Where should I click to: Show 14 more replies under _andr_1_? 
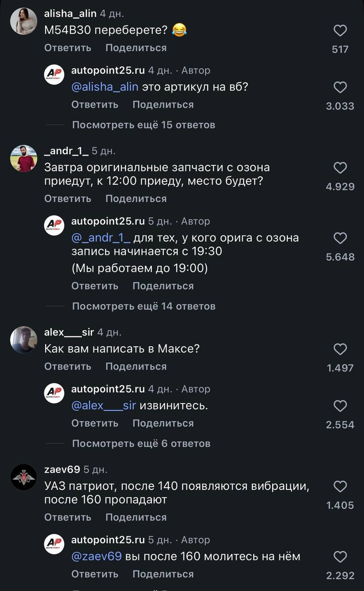click(143, 306)
